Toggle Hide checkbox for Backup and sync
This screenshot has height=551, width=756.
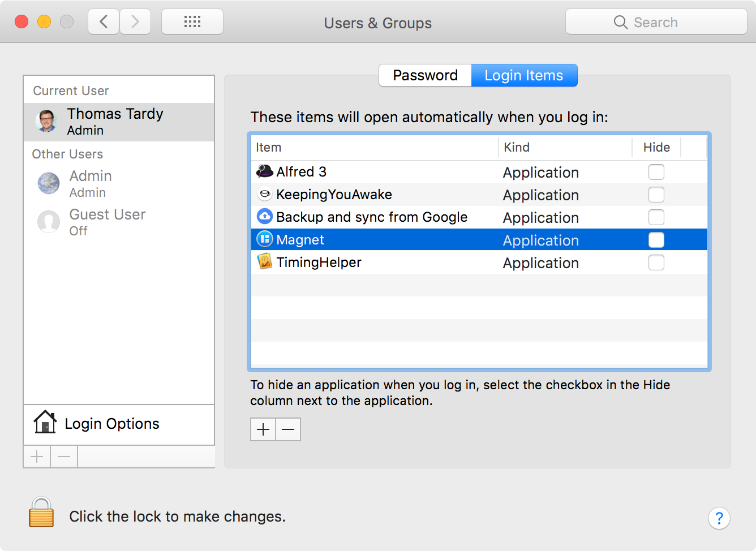coord(656,217)
